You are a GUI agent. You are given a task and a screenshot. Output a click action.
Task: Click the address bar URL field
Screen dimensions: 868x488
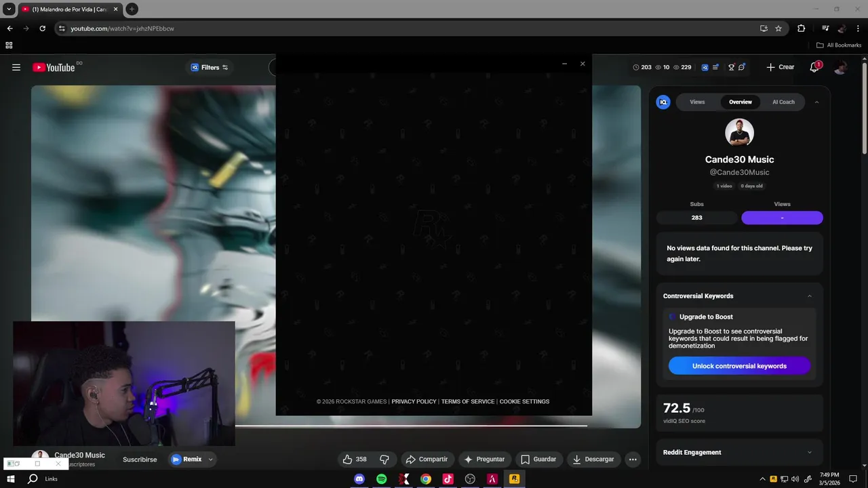[407, 28]
